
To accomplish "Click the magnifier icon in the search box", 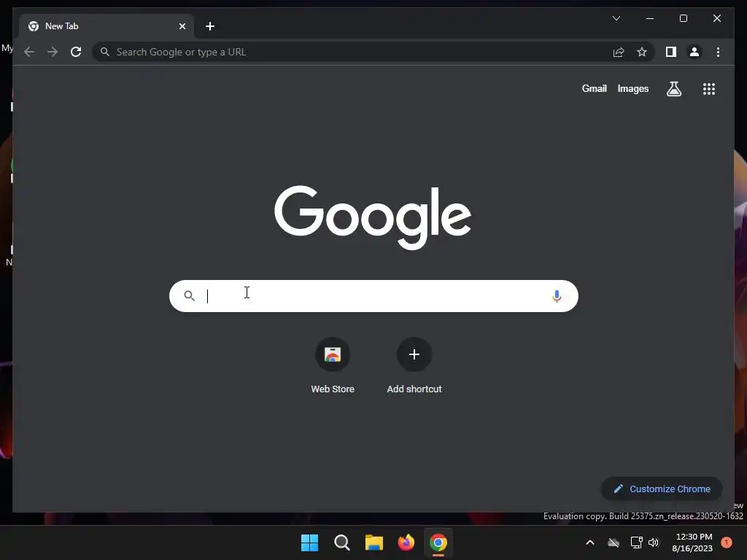I will pyautogui.click(x=189, y=296).
